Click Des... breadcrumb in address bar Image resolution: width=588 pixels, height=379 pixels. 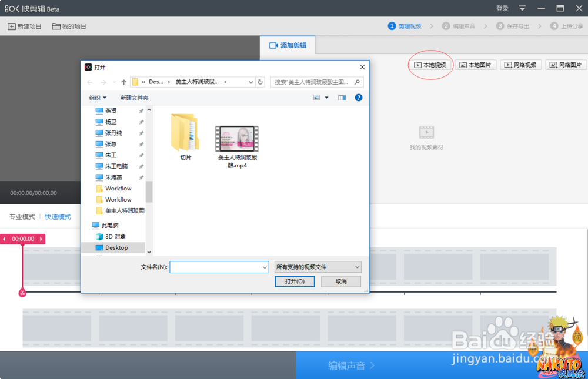point(156,82)
